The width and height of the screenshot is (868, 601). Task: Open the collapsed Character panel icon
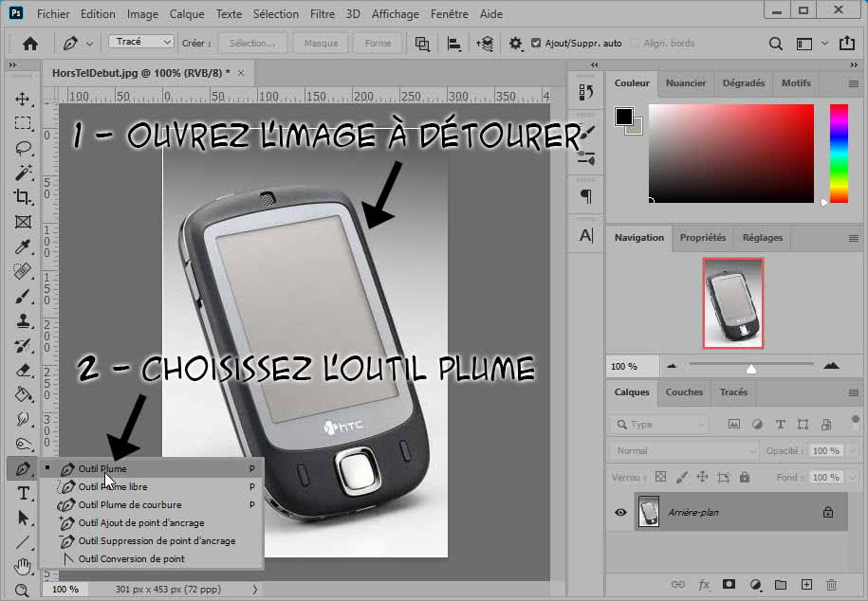585,236
